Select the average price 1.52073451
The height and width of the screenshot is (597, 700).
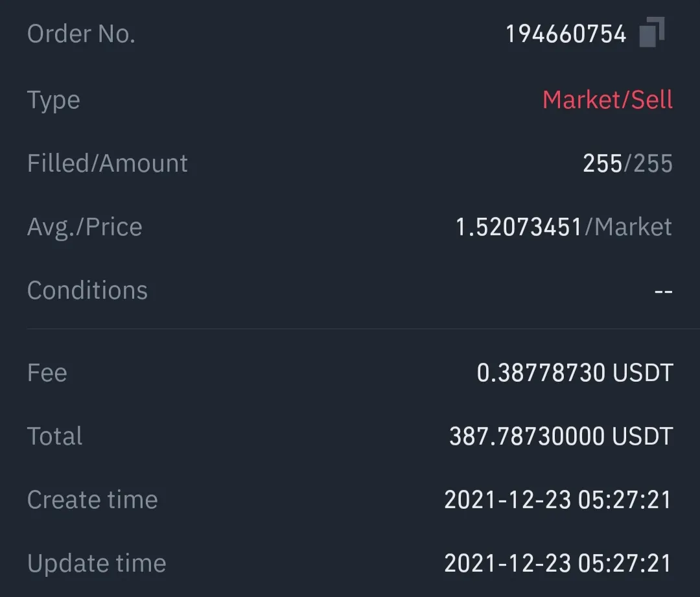[x=519, y=227]
